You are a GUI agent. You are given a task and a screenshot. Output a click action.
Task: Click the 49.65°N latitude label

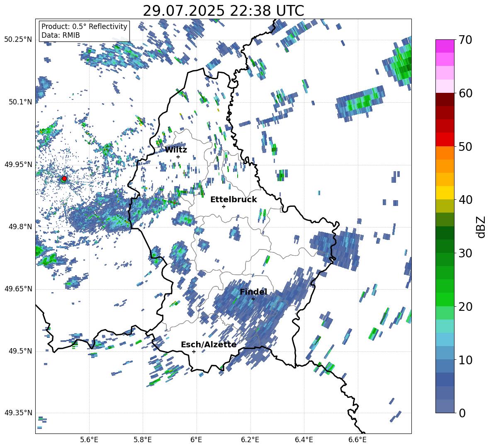[x=18, y=289]
